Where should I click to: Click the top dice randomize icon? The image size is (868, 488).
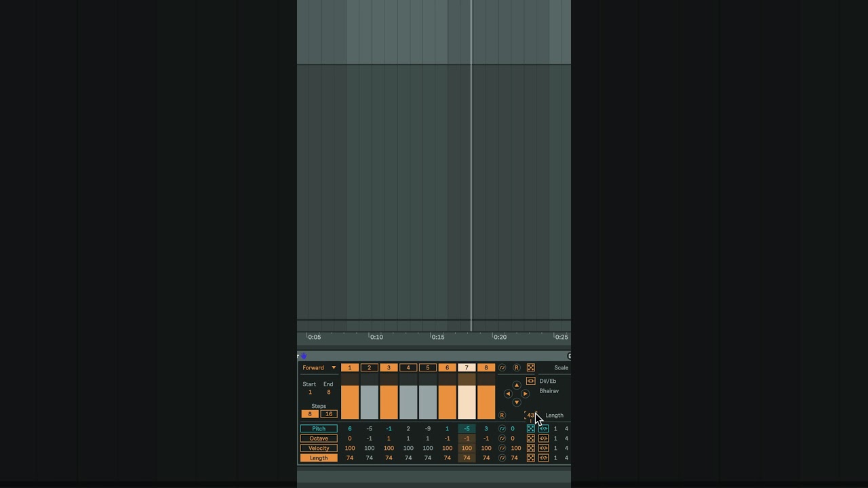(x=531, y=367)
